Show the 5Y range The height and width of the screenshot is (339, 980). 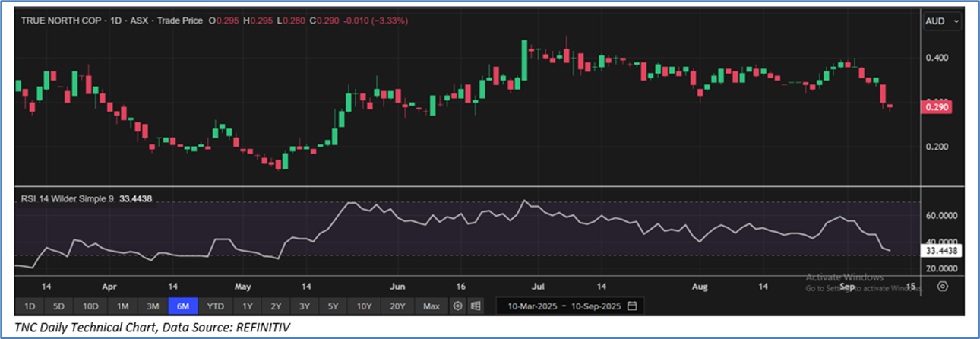333,306
